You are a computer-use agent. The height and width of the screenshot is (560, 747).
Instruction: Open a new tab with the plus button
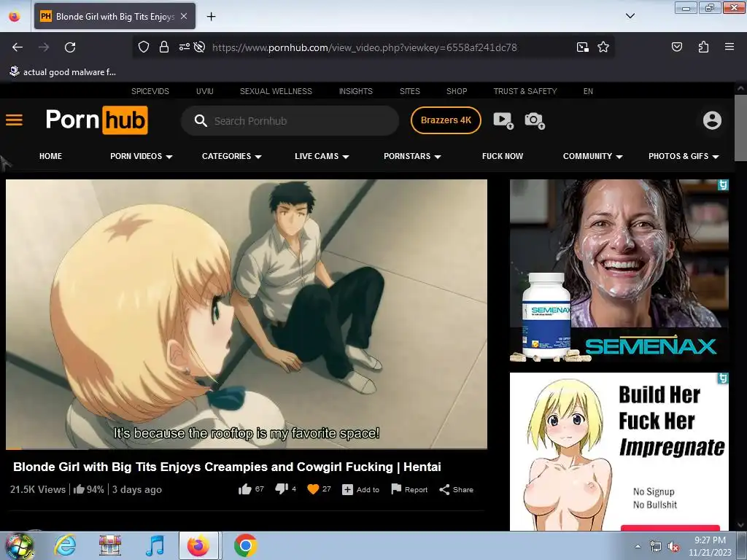point(211,16)
